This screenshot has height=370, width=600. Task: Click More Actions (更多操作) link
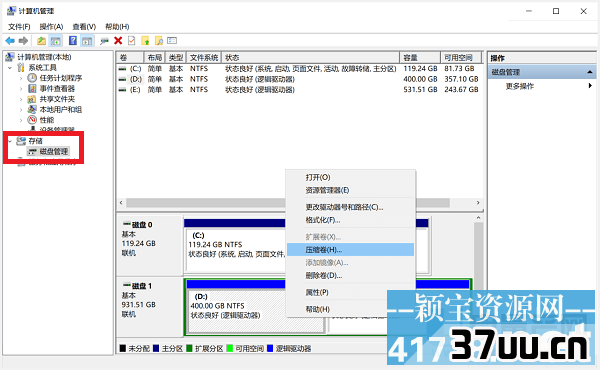(x=519, y=86)
